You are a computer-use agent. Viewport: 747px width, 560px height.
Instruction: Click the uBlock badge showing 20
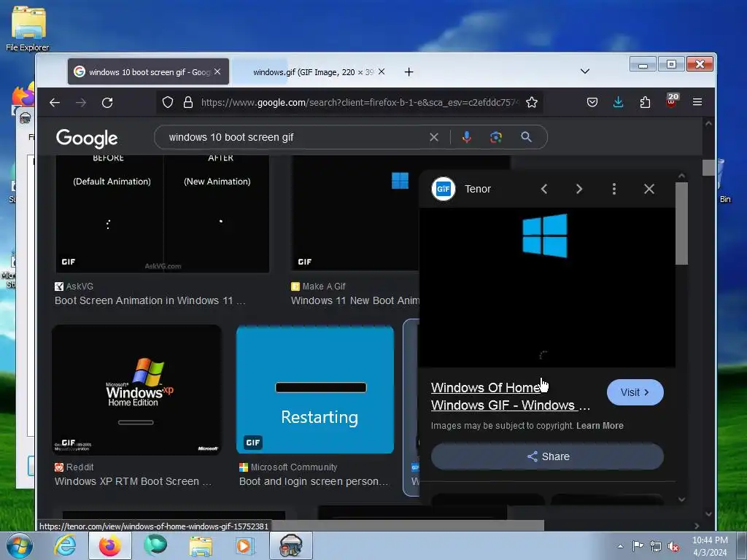pos(672,101)
